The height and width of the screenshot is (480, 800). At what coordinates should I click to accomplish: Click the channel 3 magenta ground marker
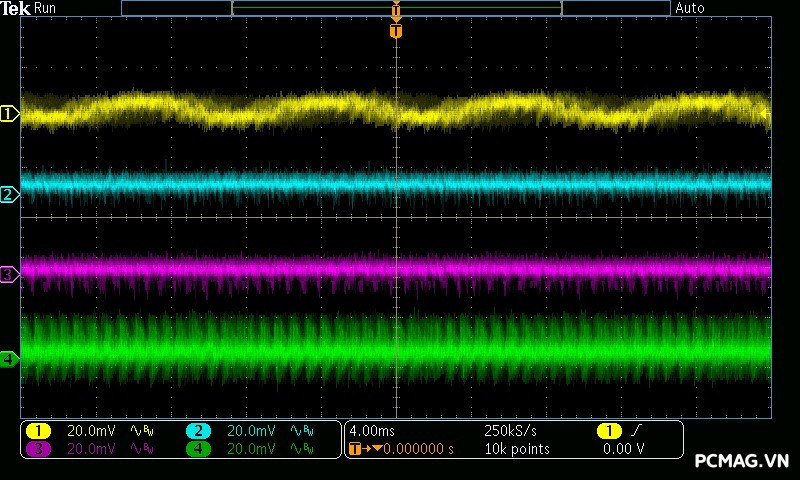[9, 274]
